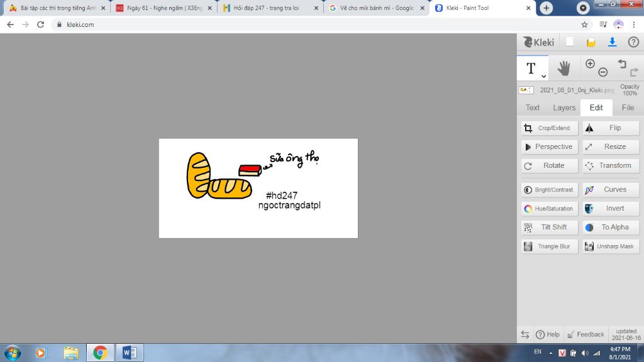This screenshot has width=644, height=362.
Task: Click the Help link at bottom
Action: [548, 334]
